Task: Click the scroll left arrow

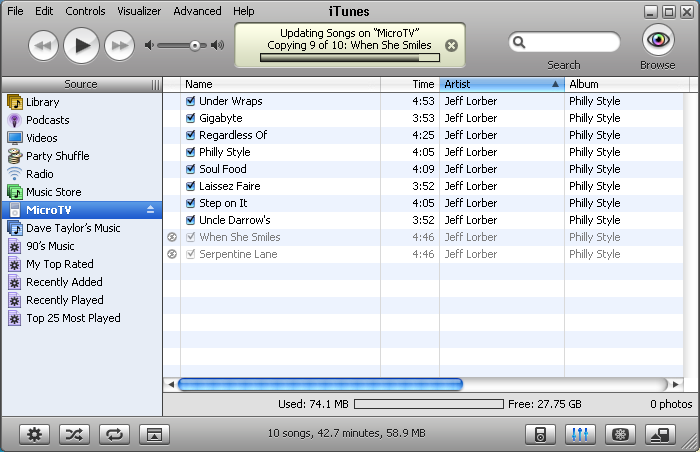Action: point(171,384)
